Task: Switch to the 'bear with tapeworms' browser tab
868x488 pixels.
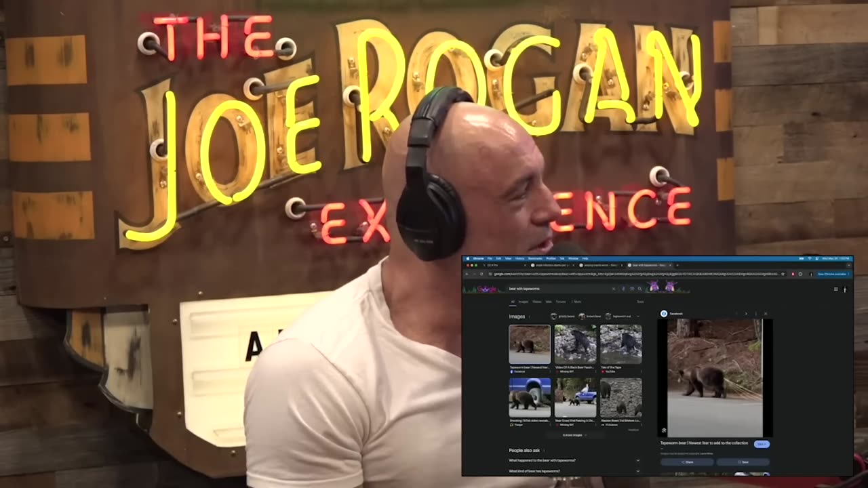Action: [648, 265]
